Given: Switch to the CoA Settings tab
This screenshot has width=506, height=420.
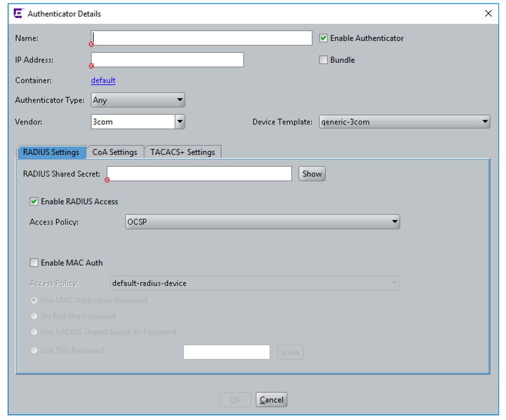Looking at the screenshot, I should (114, 152).
